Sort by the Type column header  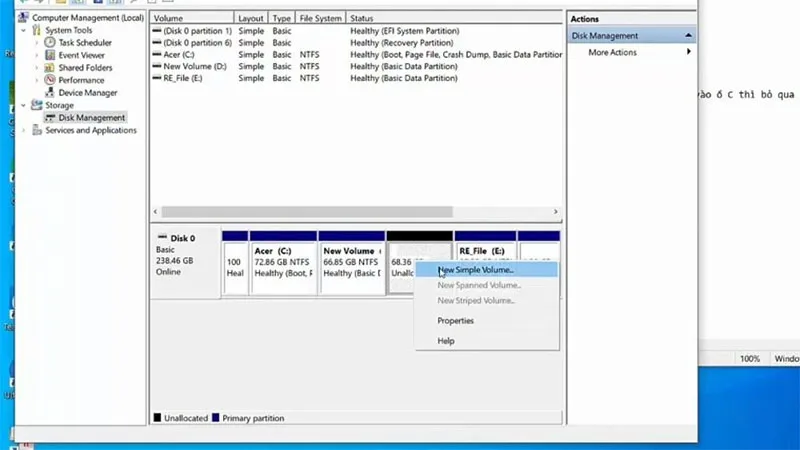click(x=282, y=18)
